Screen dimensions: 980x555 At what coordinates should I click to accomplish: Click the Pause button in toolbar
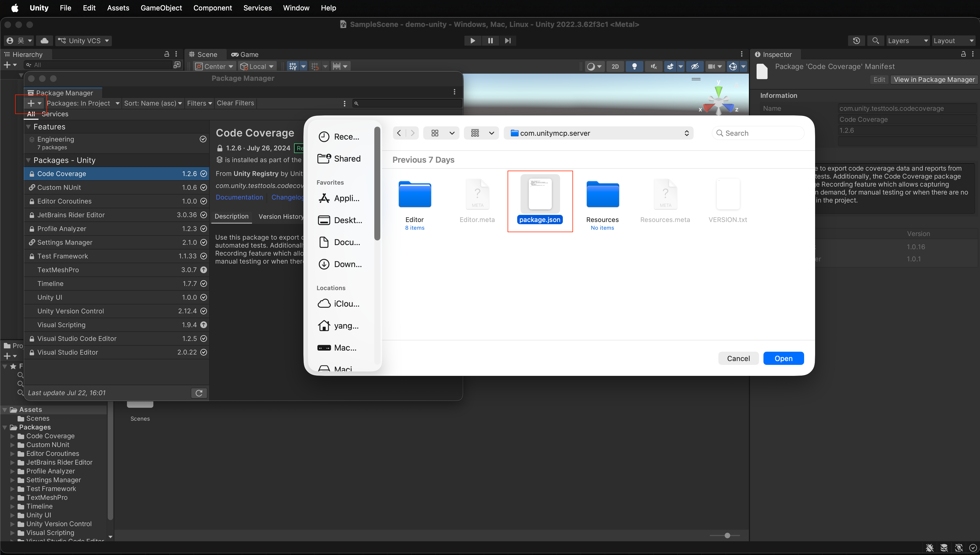tap(490, 41)
